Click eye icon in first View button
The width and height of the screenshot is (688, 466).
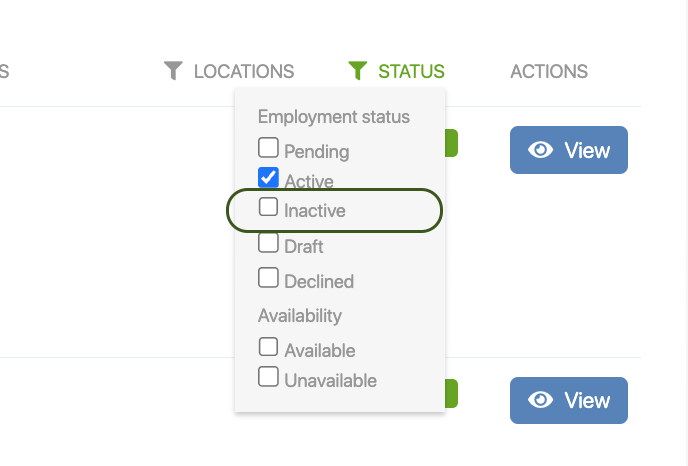click(x=541, y=150)
